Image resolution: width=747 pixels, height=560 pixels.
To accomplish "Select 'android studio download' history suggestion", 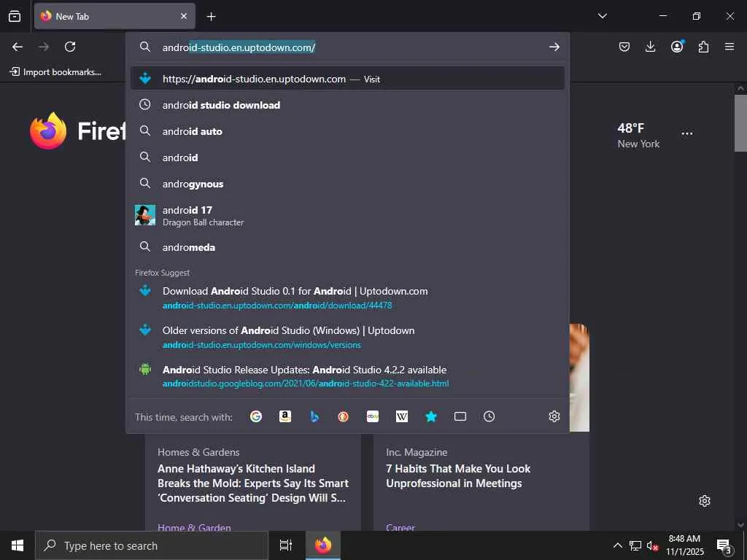I will coord(347,105).
